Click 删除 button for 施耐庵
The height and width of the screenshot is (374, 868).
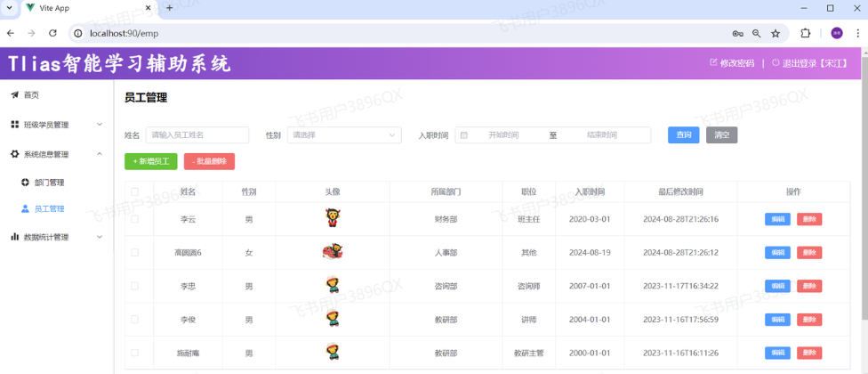coord(809,353)
